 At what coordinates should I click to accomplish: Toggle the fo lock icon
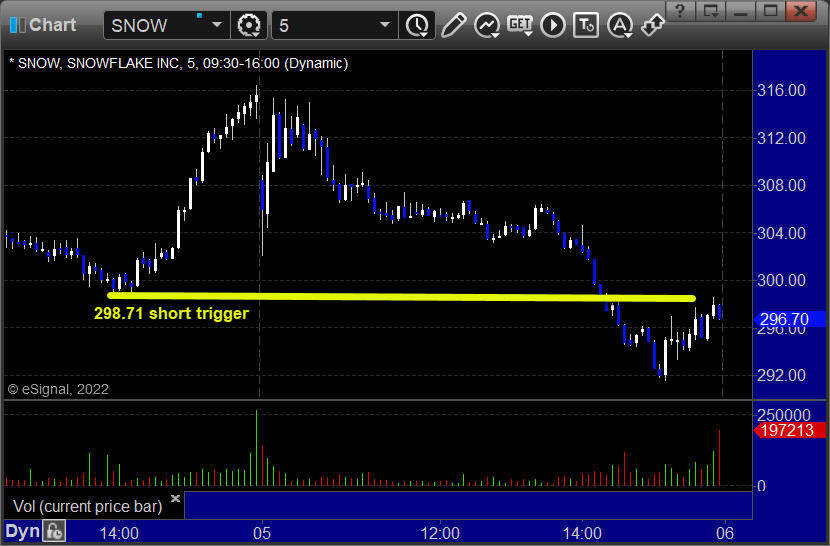click(x=54, y=531)
